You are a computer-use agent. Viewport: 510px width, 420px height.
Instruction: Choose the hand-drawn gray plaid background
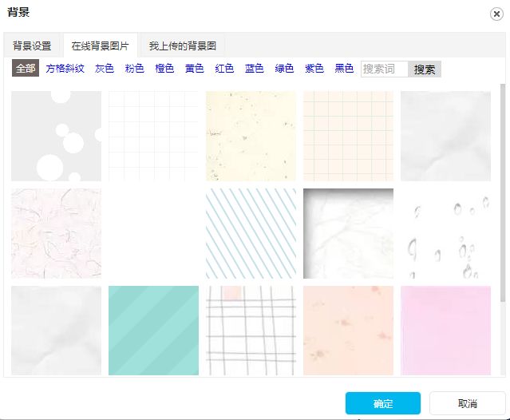click(251, 331)
